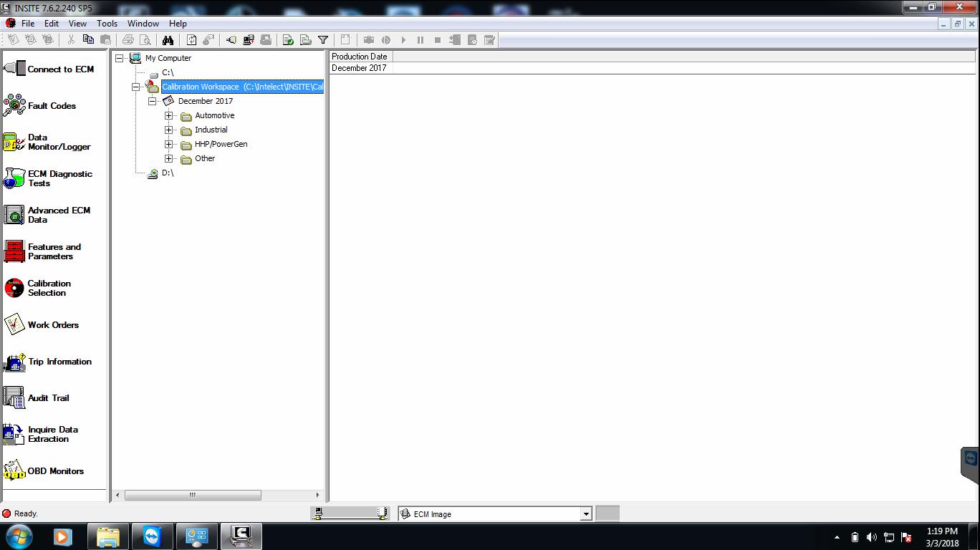This screenshot has width=980, height=550.
Task: Open Calibration Selection
Action: point(37,288)
